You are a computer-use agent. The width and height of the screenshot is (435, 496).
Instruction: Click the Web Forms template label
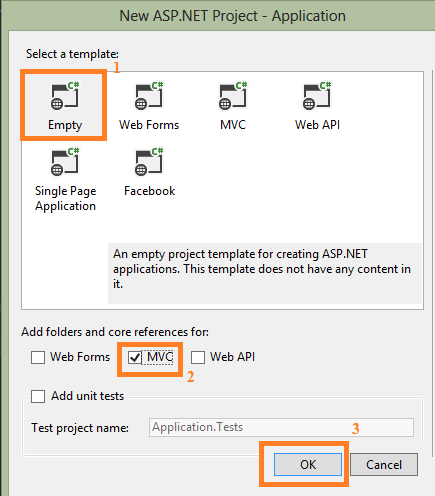tap(149, 125)
